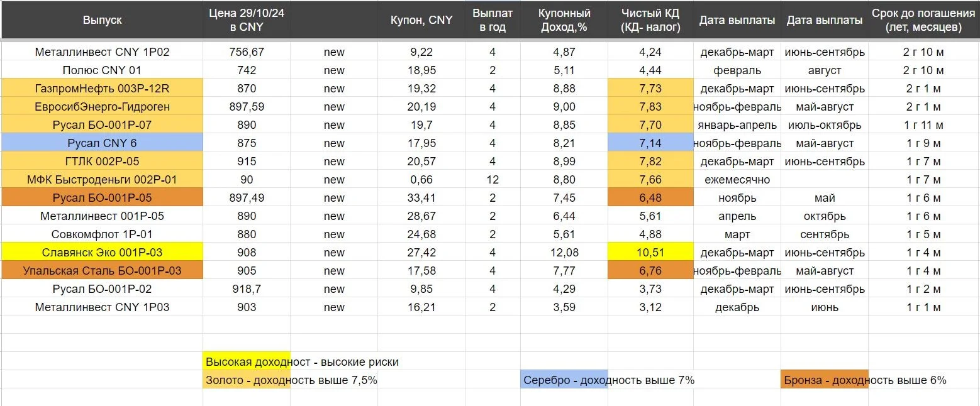Click the coupon '33,41' cell
This screenshot has width=980, height=406.
[x=421, y=198]
